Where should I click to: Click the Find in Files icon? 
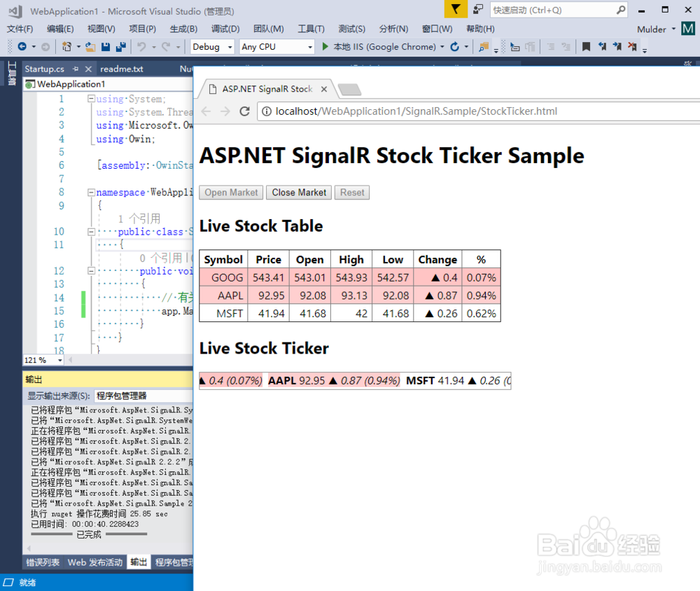pos(484,46)
